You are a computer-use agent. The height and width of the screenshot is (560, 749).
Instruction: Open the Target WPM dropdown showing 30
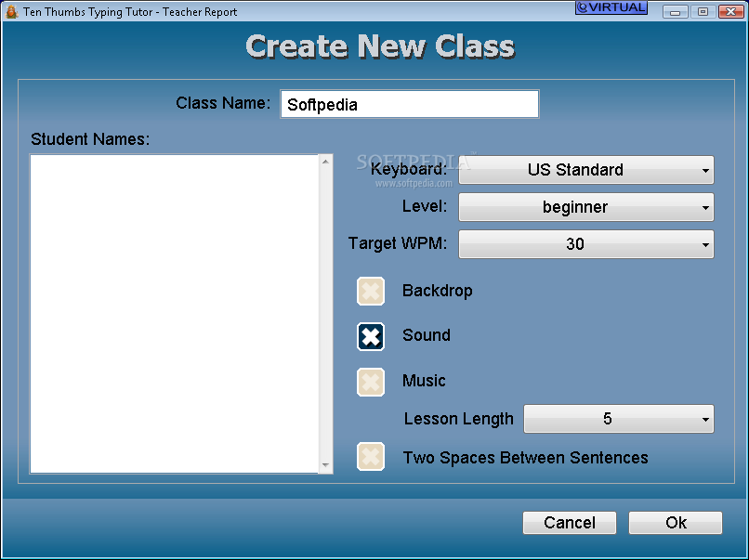(586, 244)
